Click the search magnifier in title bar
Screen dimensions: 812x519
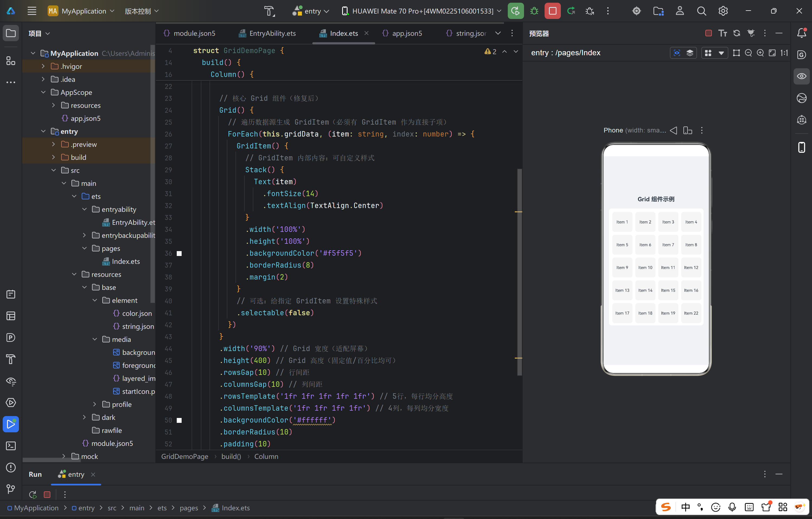click(701, 11)
